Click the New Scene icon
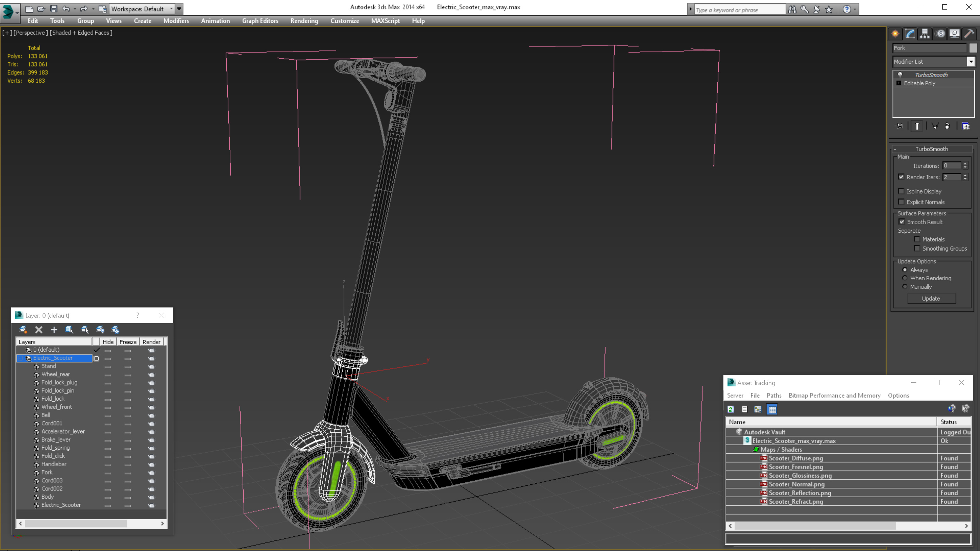 29,9
